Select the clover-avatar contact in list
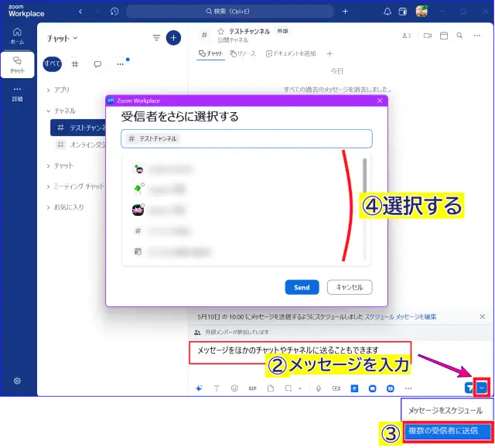The width and height of the screenshot is (495, 448). coord(241,190)
